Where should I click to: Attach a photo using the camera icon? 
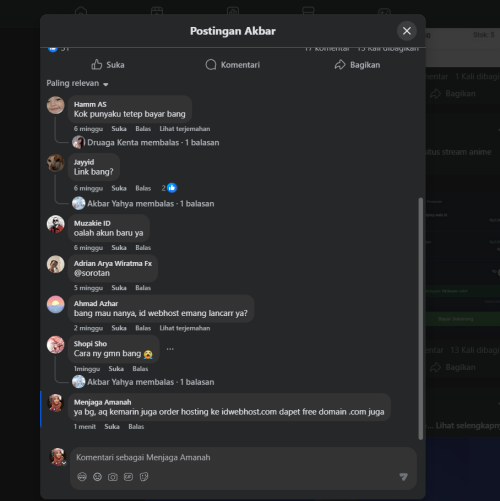click(113, 477)
